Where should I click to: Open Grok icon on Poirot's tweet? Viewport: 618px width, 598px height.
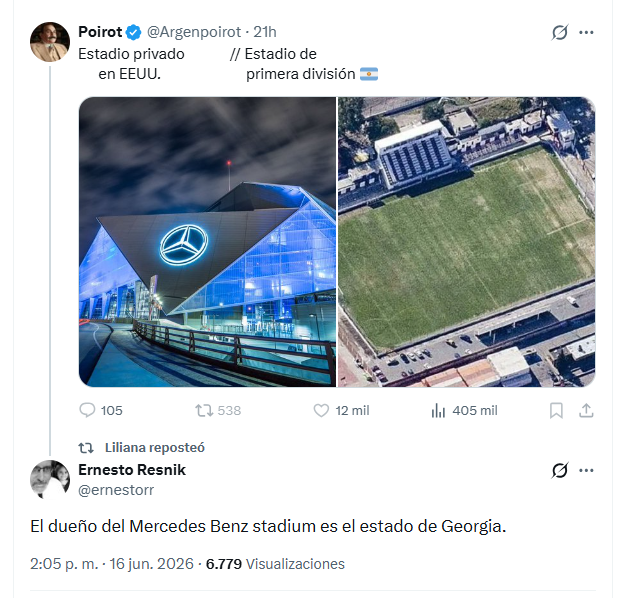coord(560,32)
